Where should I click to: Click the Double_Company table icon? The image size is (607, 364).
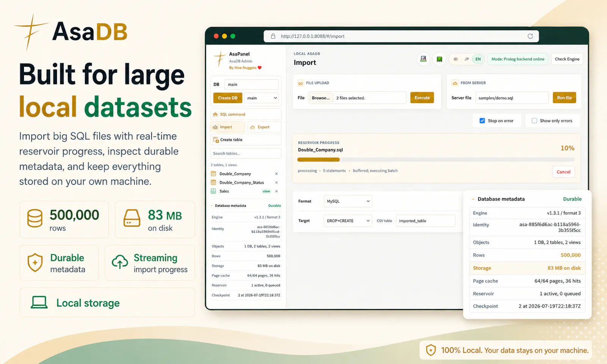pos(213,174)
